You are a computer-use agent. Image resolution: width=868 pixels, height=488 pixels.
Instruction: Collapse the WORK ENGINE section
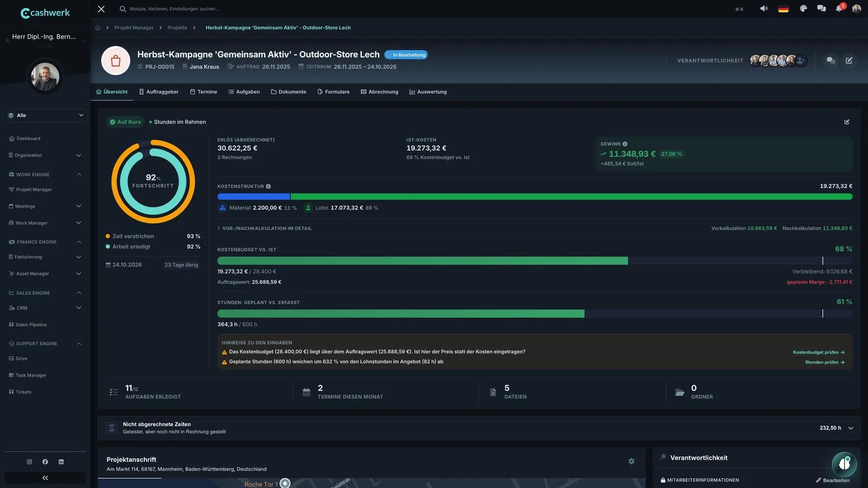click(x=45, y=175)
